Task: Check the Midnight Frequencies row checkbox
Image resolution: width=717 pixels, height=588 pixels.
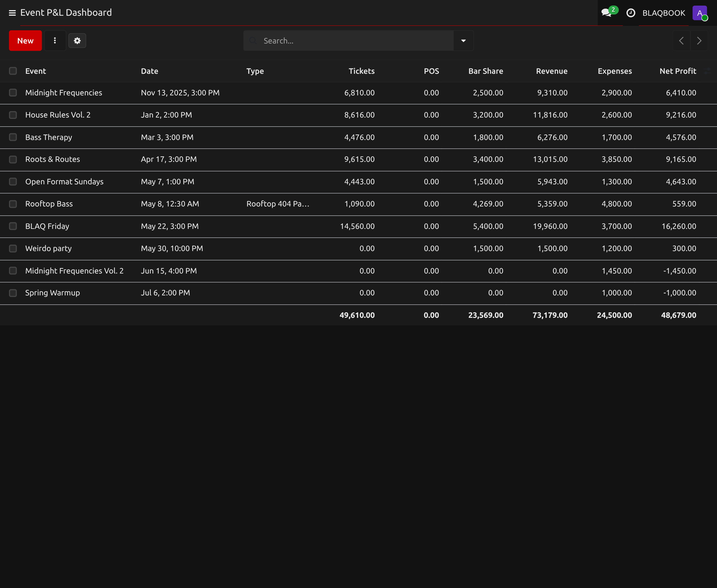Action: 13,93
